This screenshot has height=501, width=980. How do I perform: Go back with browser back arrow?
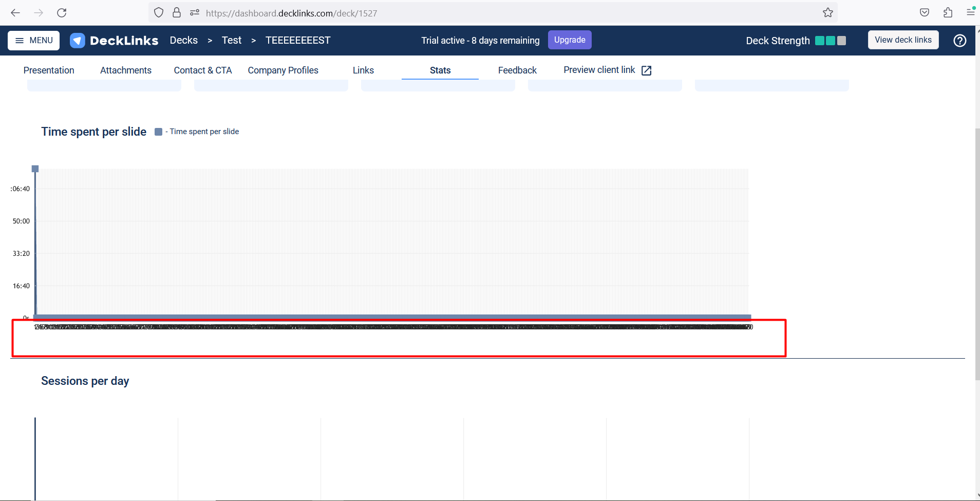[x=15, y=13]
